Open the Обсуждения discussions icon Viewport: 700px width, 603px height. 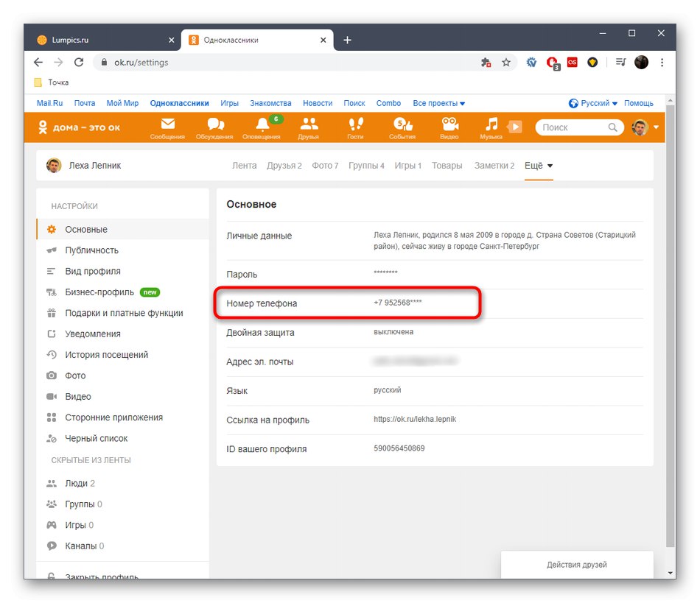[x=214, y=127]
